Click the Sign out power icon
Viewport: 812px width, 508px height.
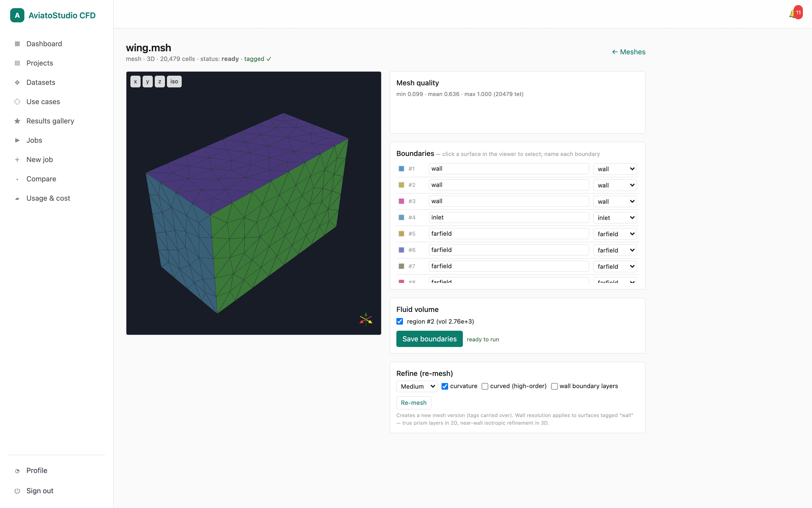[17, 491]
